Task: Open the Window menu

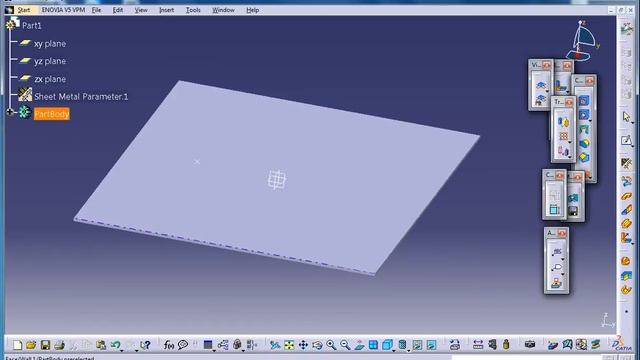Action: click(223, 10)
